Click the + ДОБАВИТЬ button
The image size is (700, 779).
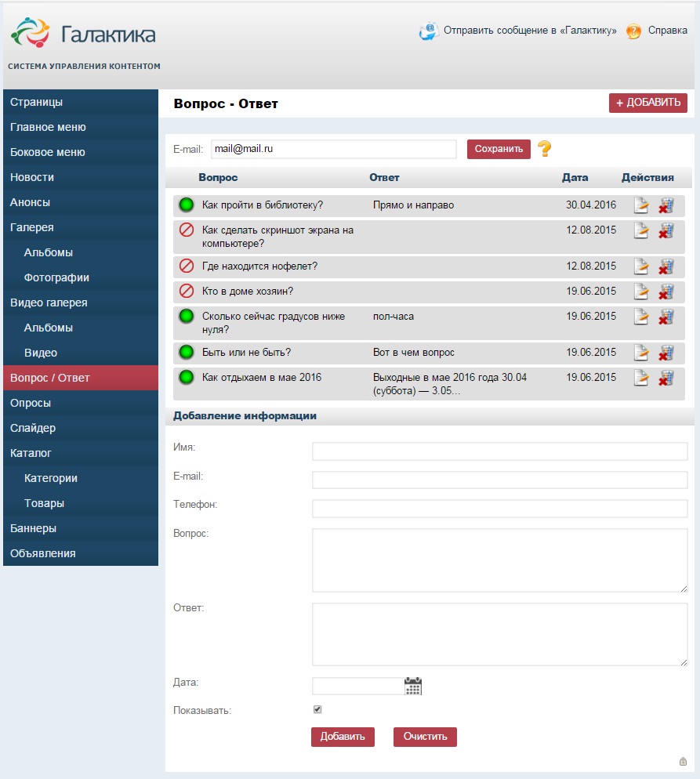[647, 103]
